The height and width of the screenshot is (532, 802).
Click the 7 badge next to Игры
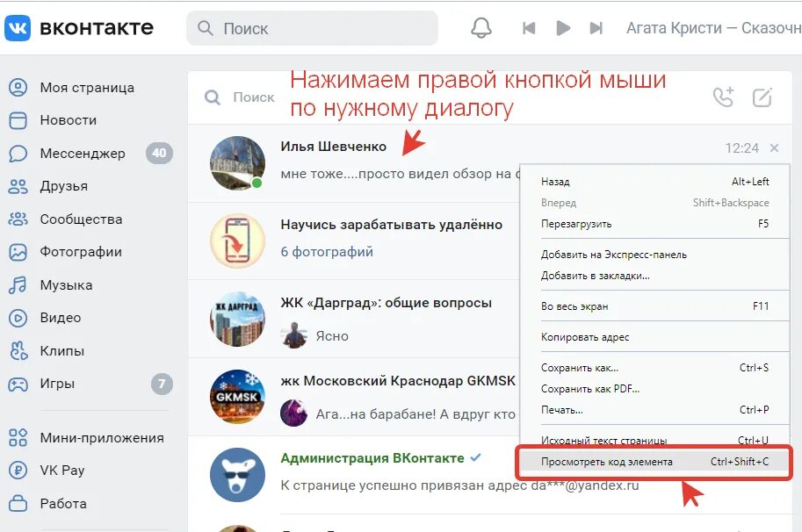(x=162, y=384)
